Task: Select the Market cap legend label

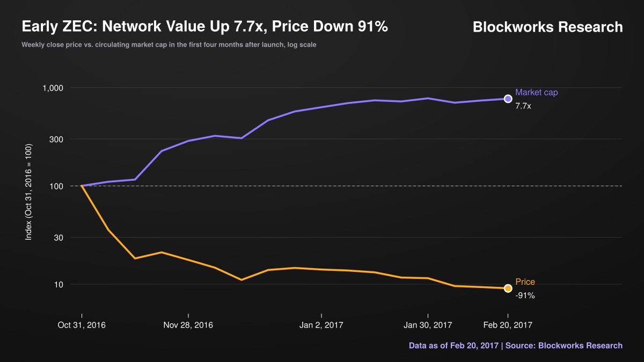Action: (x=536, y=92)
